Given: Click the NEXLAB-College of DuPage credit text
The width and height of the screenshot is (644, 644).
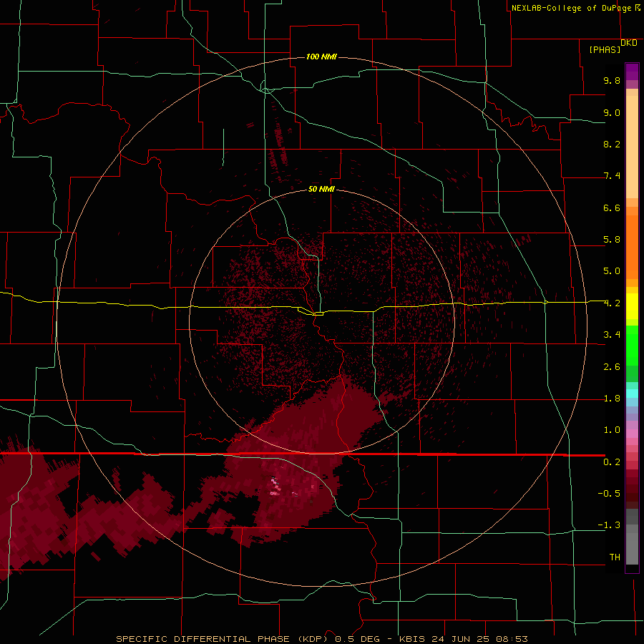Looking at the screenshot, I should [x=571, y=8].
